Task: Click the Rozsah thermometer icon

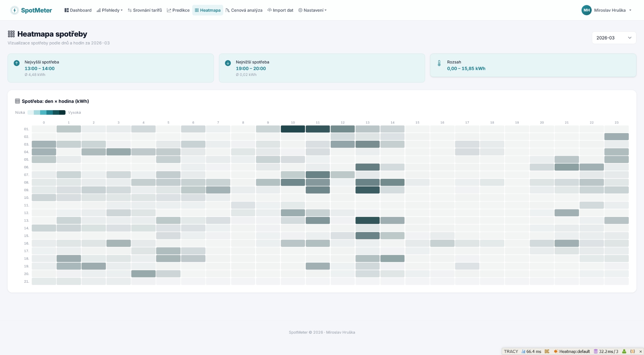Action: (x=439, y=63)
